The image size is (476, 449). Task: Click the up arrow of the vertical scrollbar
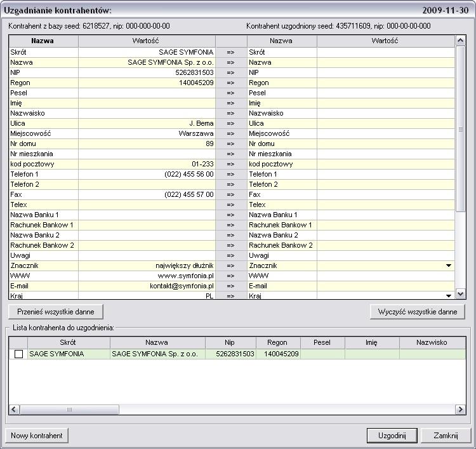[x=461, y=41]
